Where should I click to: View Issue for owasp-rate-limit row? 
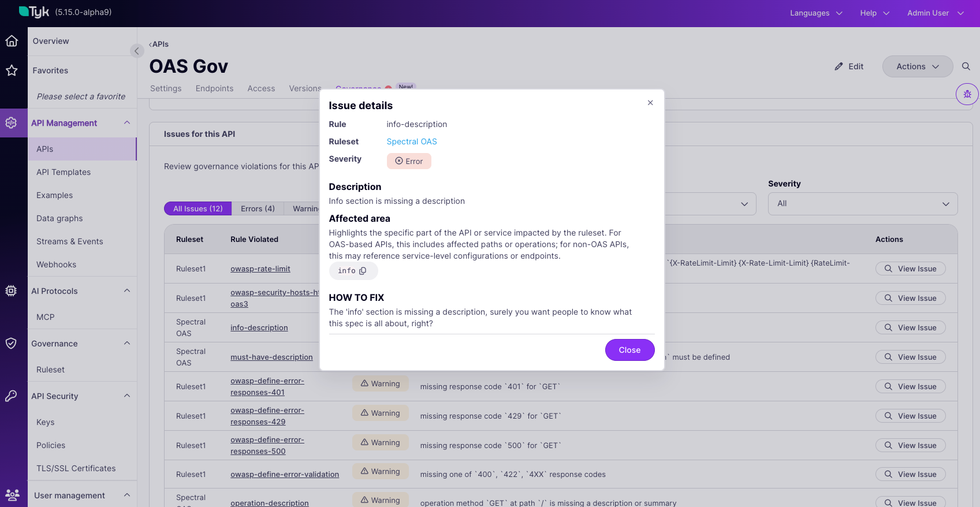tap(911, 269)
